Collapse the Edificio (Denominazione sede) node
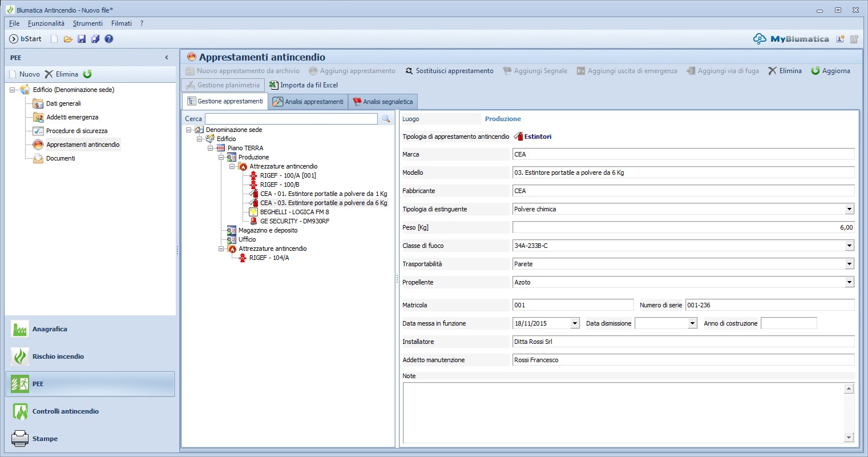868x457 pixels. (x=13, y=90)
